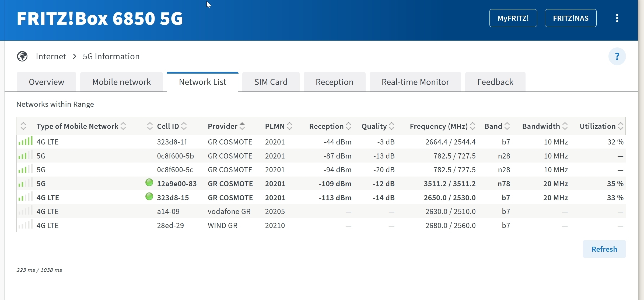
Task: Click signal bars of 323d8-1f row
Action: click(25, 141)
